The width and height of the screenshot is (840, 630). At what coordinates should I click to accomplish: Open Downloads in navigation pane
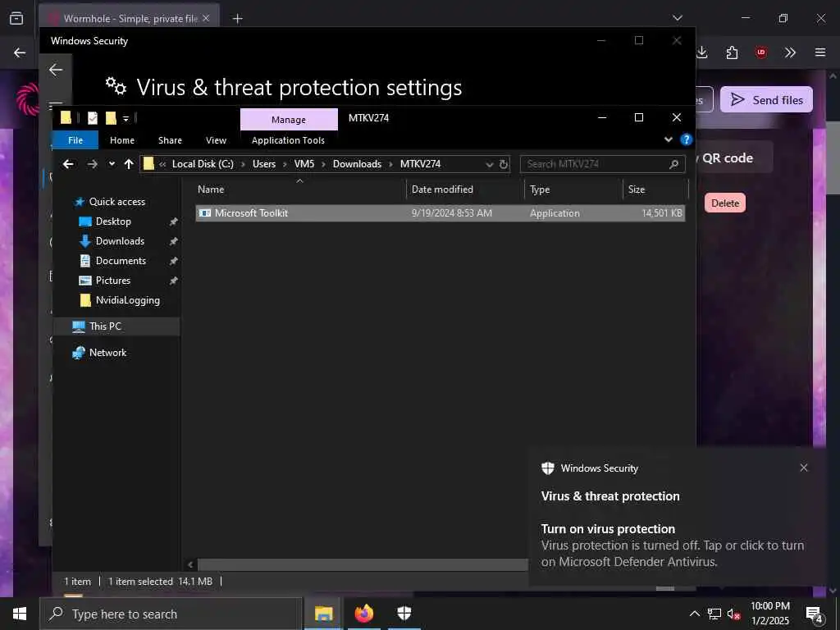click(x=120, y=241)
